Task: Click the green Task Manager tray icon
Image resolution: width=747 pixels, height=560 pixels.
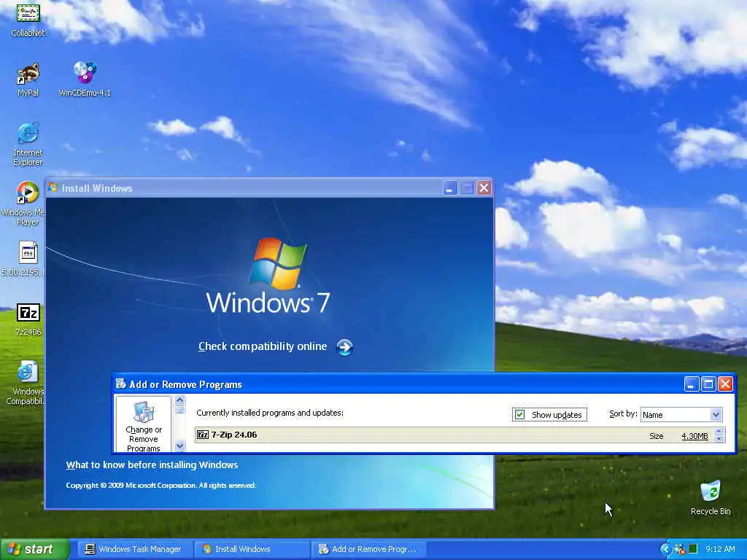Action: click(x=693, y=549)
